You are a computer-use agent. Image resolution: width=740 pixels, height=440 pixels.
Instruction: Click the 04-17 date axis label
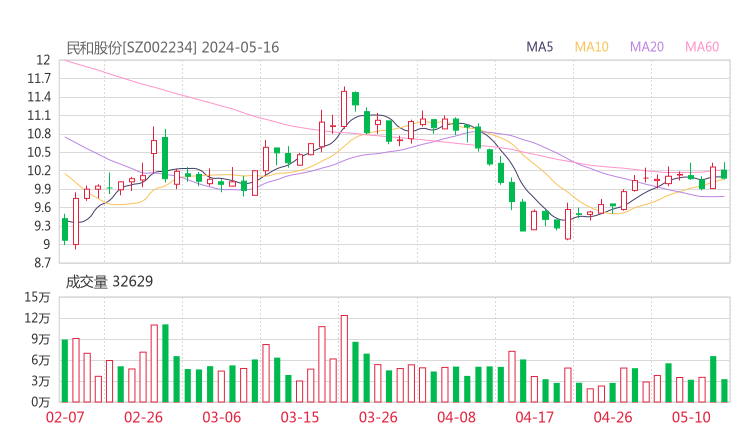click(535, 417)
